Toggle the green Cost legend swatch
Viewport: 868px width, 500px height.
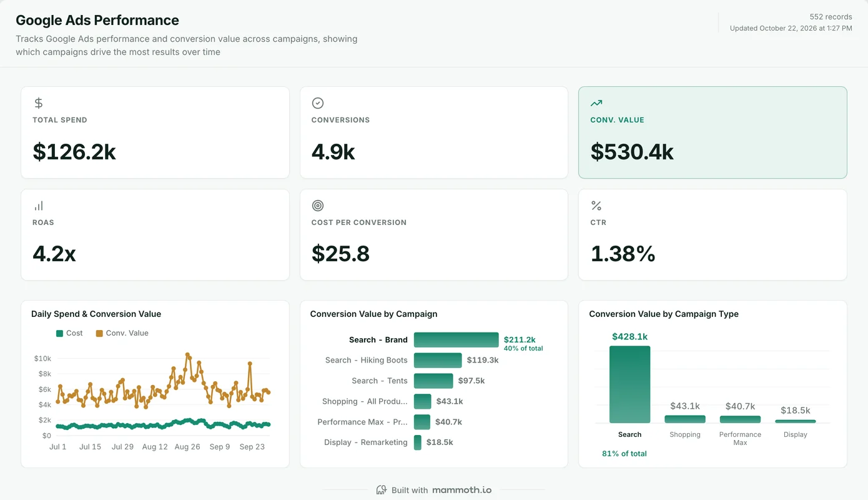point(60,333)
